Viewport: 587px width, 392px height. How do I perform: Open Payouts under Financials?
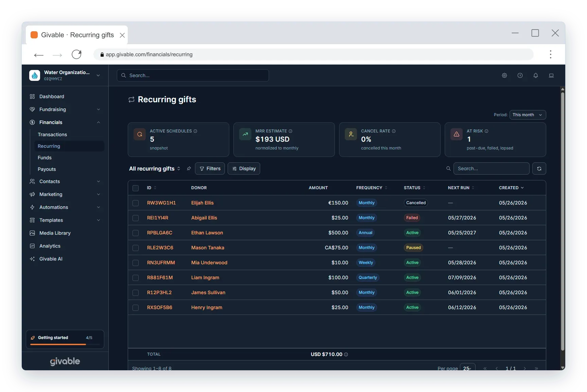click(69, 169)
